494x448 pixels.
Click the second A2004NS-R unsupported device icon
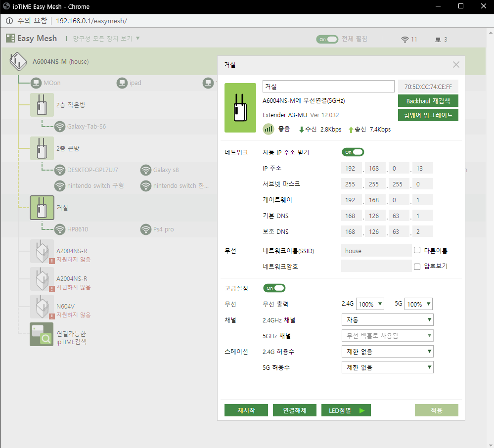(42, 279)
